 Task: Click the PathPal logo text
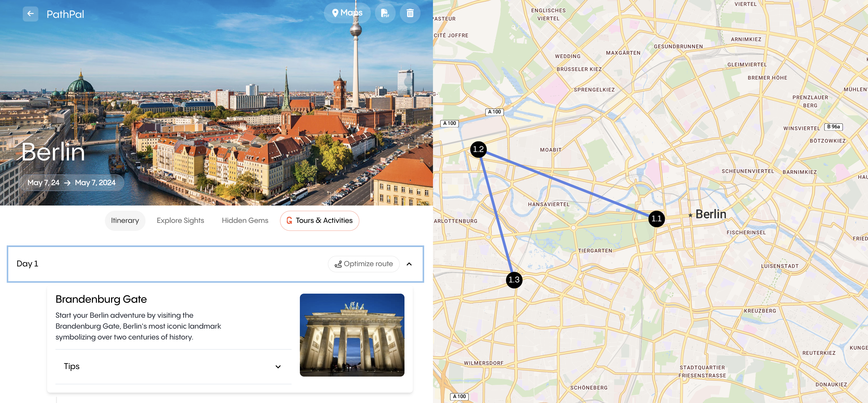click(x=65, y=14)
